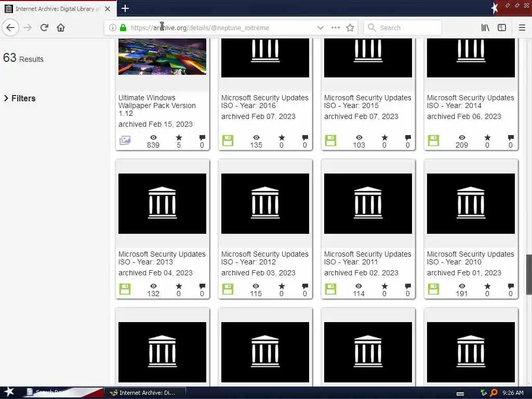Click the reviews speech bubble on Year: 2016 card

click(x=305, y=137)
